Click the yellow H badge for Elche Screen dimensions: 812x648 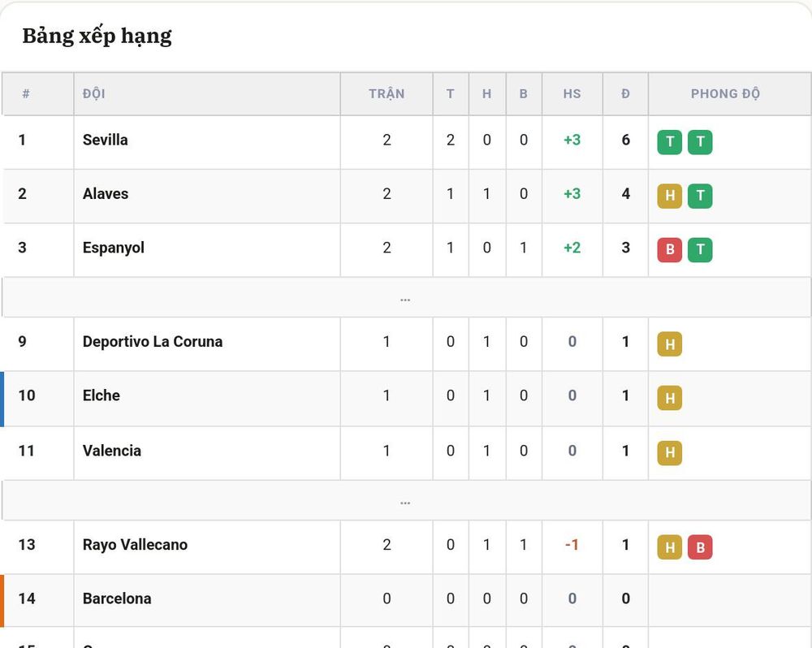coord(670,398)
